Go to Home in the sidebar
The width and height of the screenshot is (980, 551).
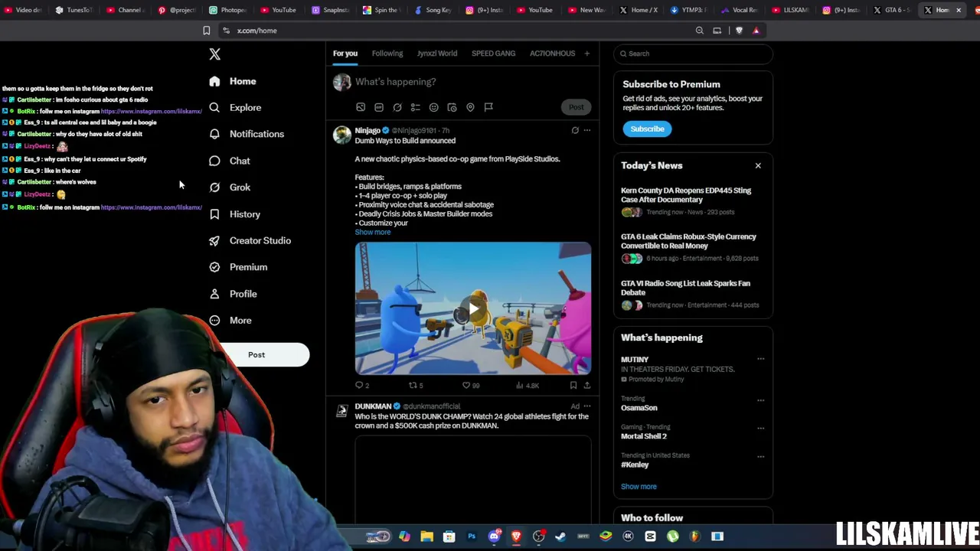click(233, 81)
